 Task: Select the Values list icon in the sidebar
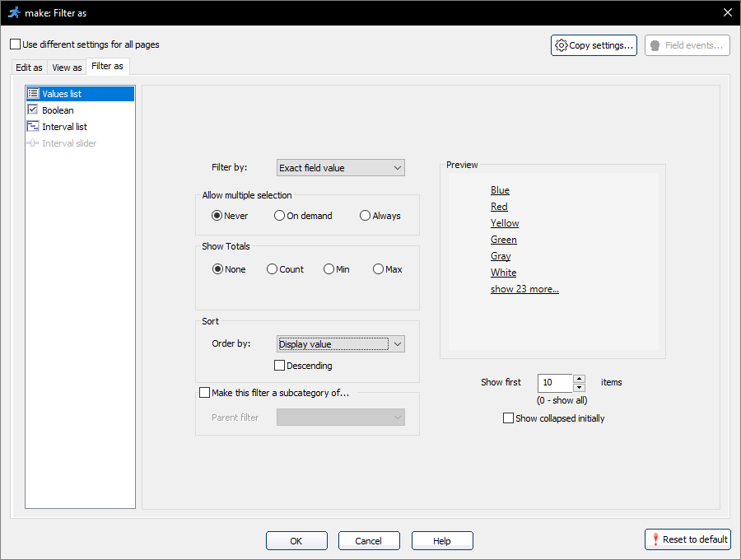point(34,93)
